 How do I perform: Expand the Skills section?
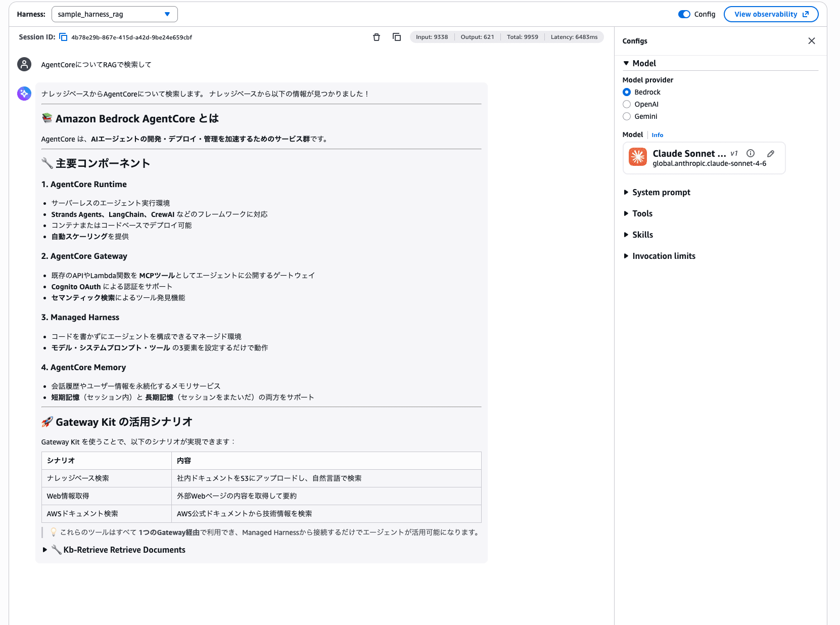click(626, 235)
